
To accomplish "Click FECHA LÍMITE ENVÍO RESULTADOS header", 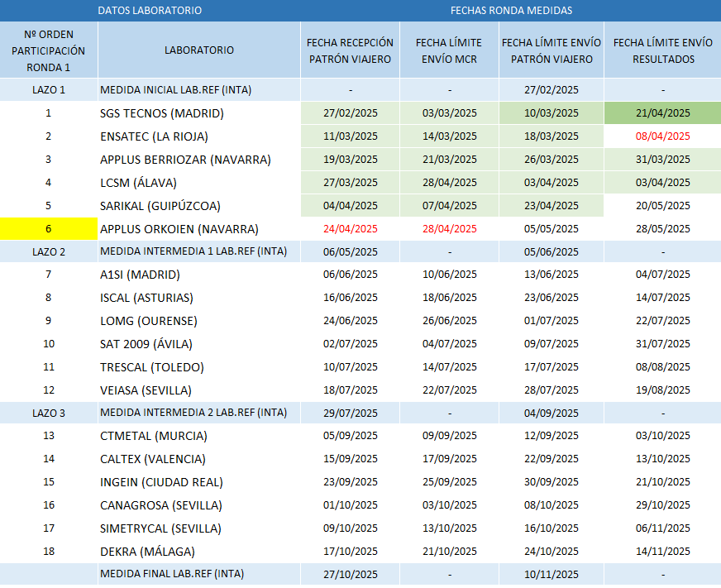I will pyautogui.click(x=662, y=50).
